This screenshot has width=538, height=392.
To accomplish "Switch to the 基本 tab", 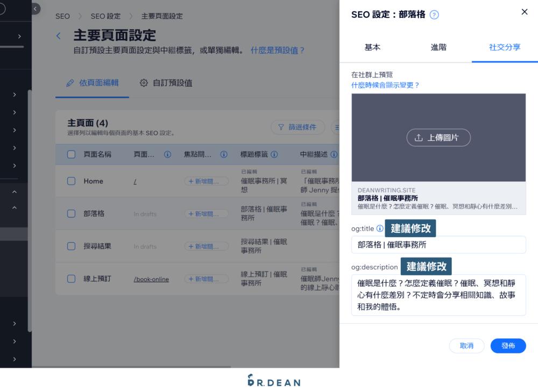I will click(372, 47).
